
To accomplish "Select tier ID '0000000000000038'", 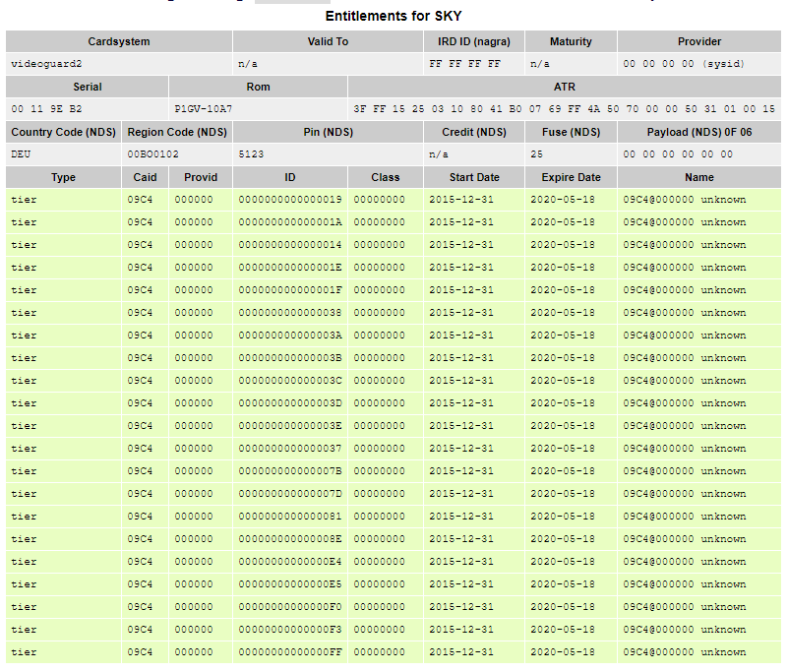I will 290,313.
